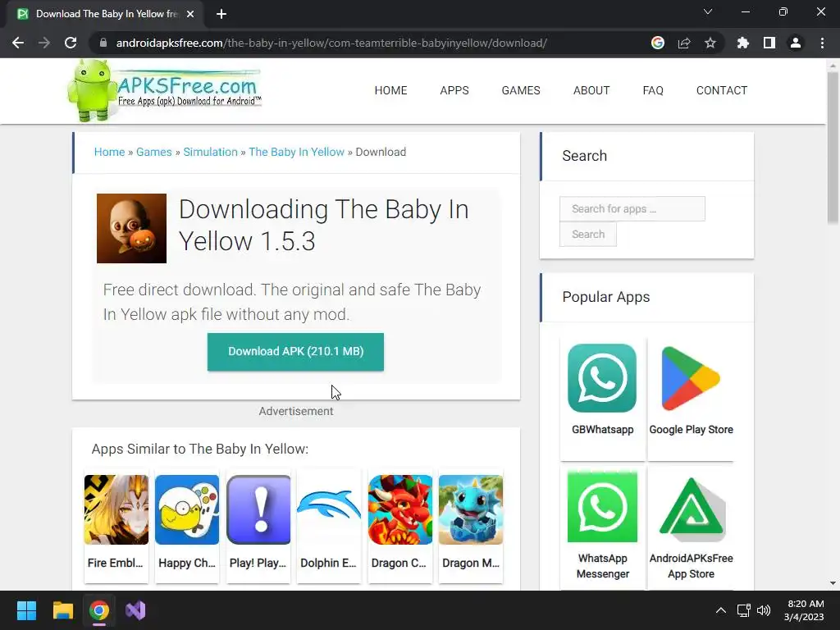Viewport: 840px width, 630px height.
Task: Click the Chrome taskbar icon
Action: [99, 610]
